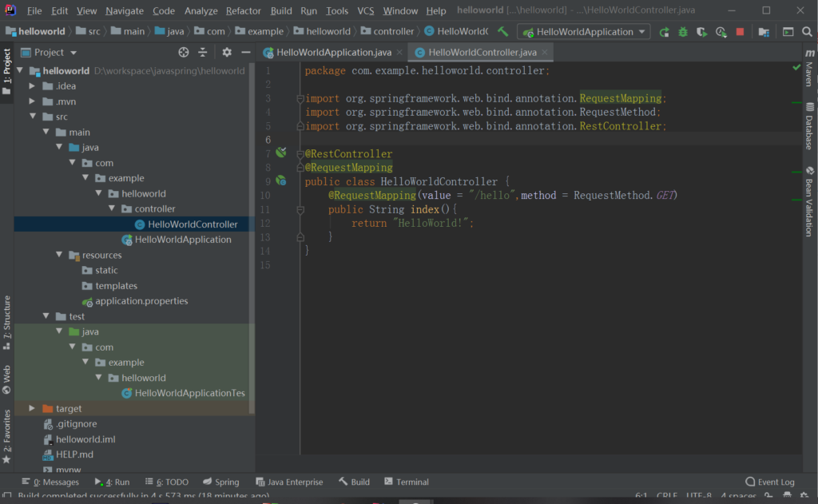Open the Refactor menu
The height and width of the screenshot is (504, 818).
pos(243,10)
